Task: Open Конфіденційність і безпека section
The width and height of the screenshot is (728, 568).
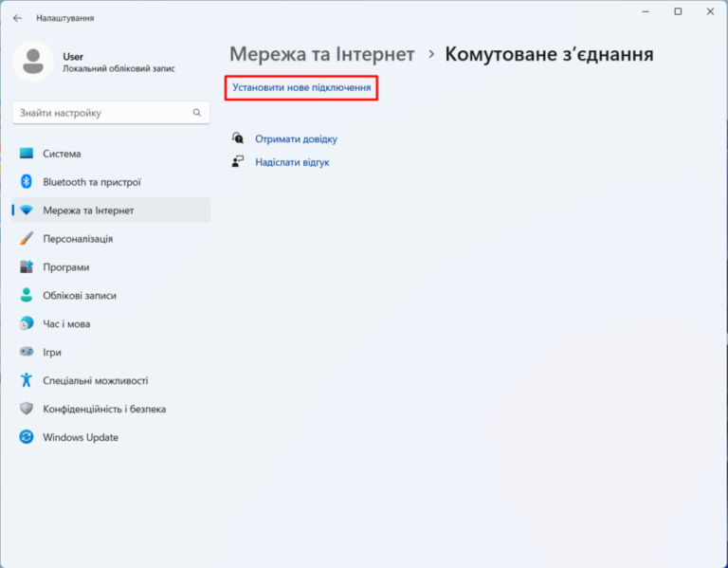Action: pos(104,410)
